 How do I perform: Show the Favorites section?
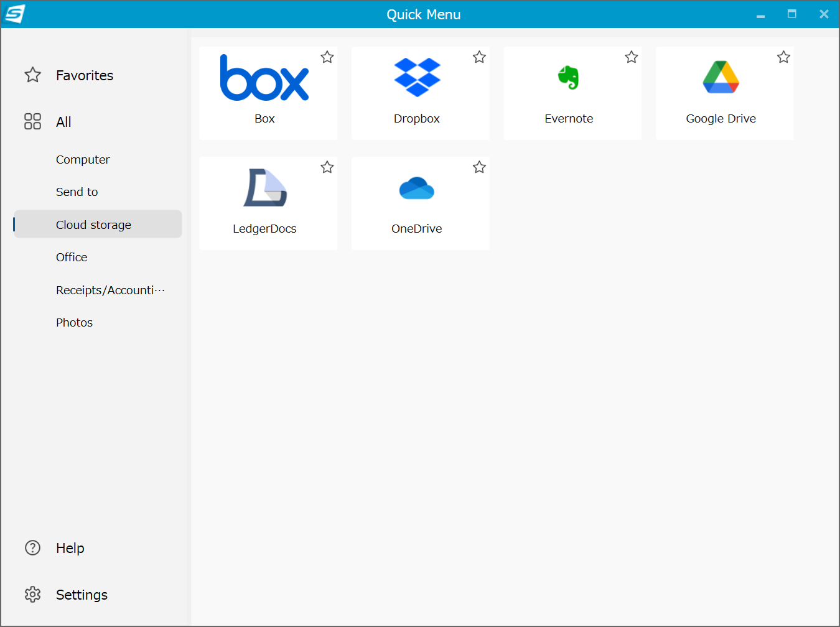pos(85,75)
